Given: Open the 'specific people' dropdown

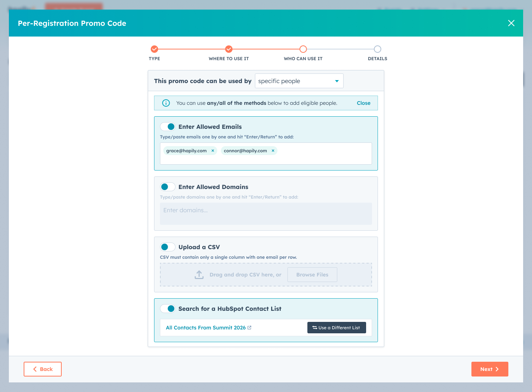Looking at the screenshot, I should 299,81.
